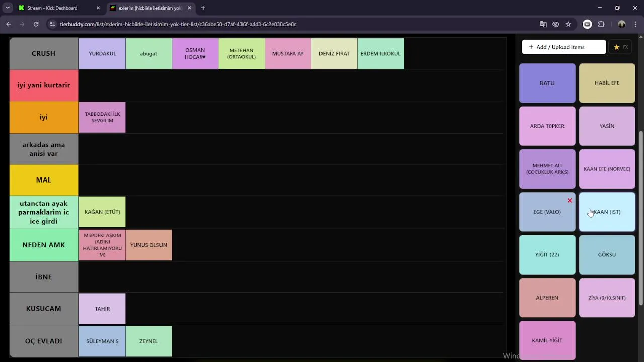Select MSPDEKİ AŞKIM item
The height and width of the screenshot is (362, 644).
(102, 245)
